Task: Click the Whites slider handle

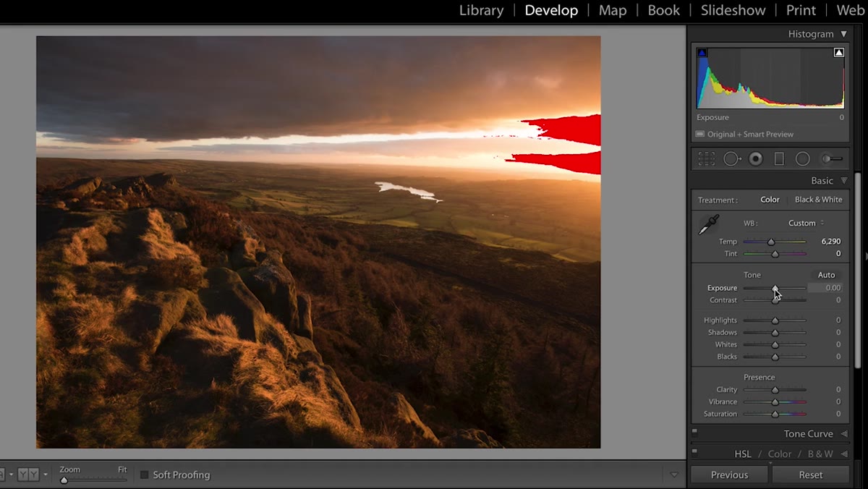Action: [775, 345]
